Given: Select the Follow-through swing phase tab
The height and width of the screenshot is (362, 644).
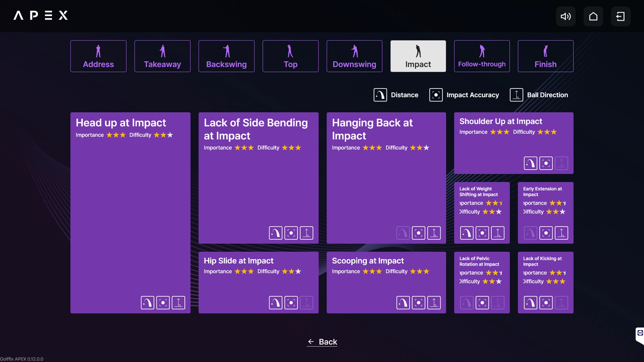Looking at the screenshot, I should [482, 56].
